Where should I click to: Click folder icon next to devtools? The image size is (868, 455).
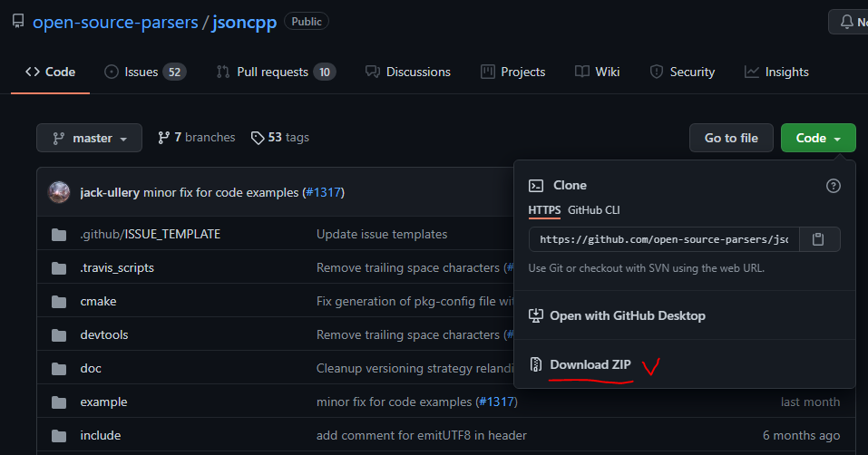[x=59, y=335]
